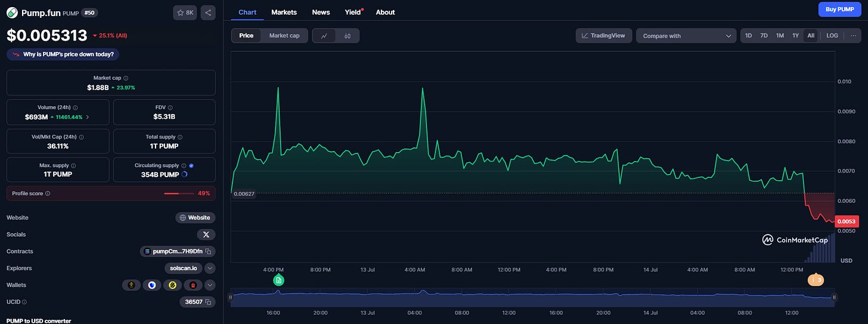Switch chart to Price view

pyautogui.click(x=246, y=36)
